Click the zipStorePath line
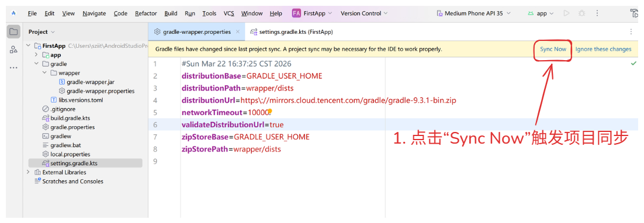 231,149
